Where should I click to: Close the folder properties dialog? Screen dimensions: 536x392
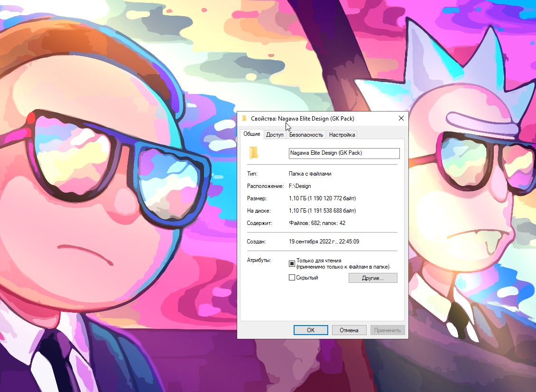[401, 118]
